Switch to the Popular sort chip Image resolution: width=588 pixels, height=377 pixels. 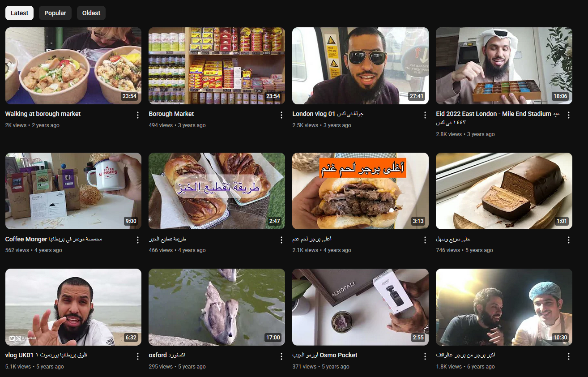(55, 13)
